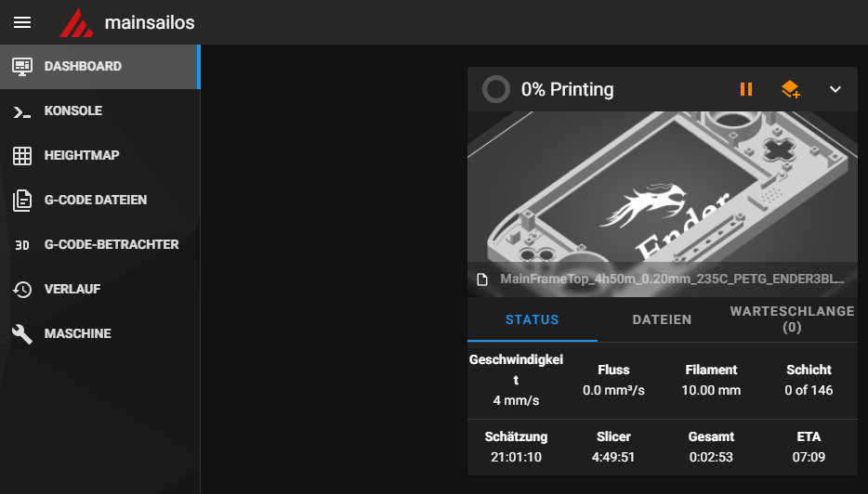
Task: Click the Slicer time 4:49:51
Action: pos(613,458)
